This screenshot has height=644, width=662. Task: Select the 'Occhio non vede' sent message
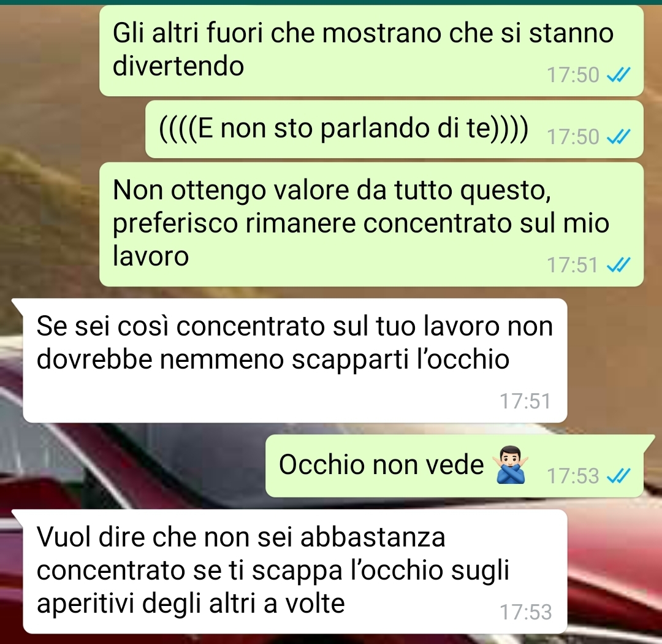[454, 466]
